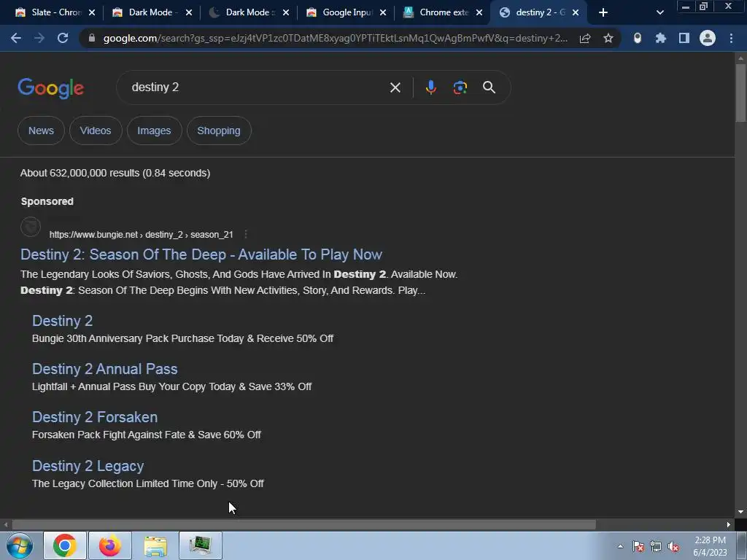Click the horizontal scrollbar thumb
Image resolution: width=747 pixels, height=560 pixels.
303,524
